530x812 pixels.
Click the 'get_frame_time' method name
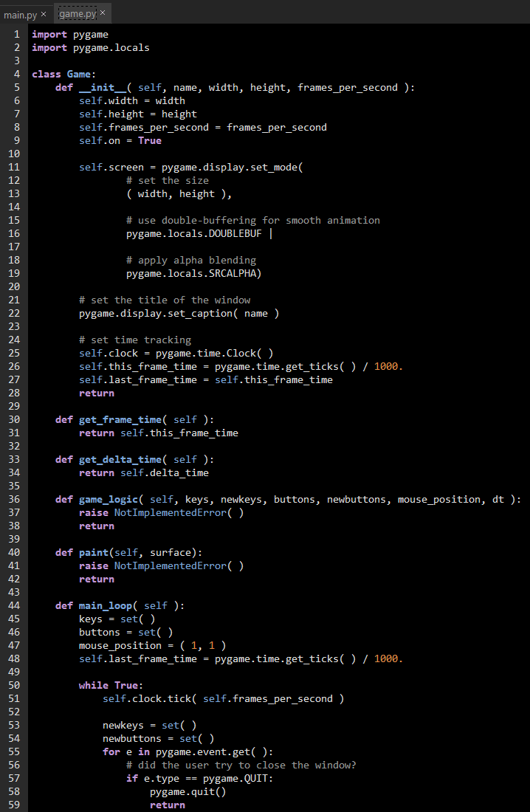120,419
